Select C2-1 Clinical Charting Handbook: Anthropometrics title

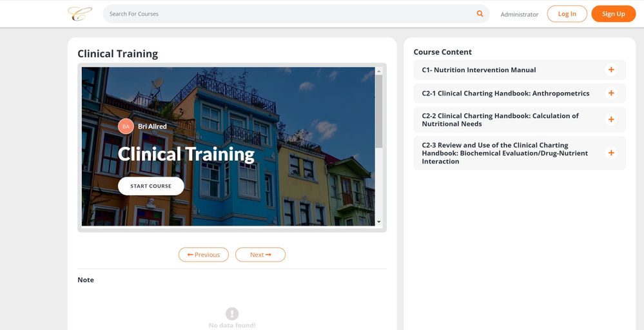505,93
